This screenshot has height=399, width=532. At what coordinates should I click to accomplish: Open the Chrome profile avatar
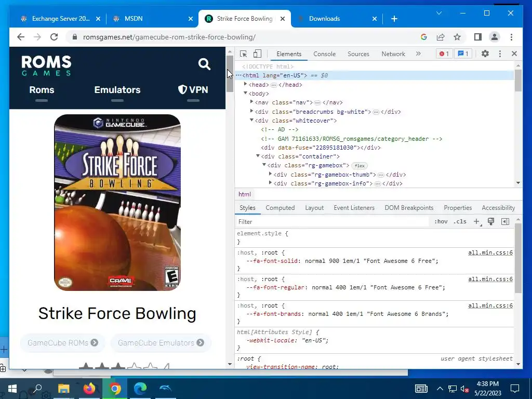(x=495, y=37)
